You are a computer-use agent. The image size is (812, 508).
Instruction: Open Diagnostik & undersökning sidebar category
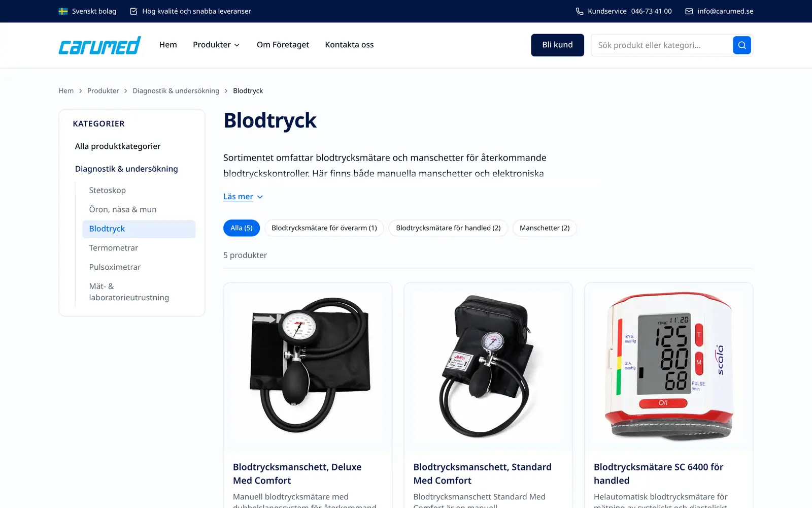coord(126,169)
